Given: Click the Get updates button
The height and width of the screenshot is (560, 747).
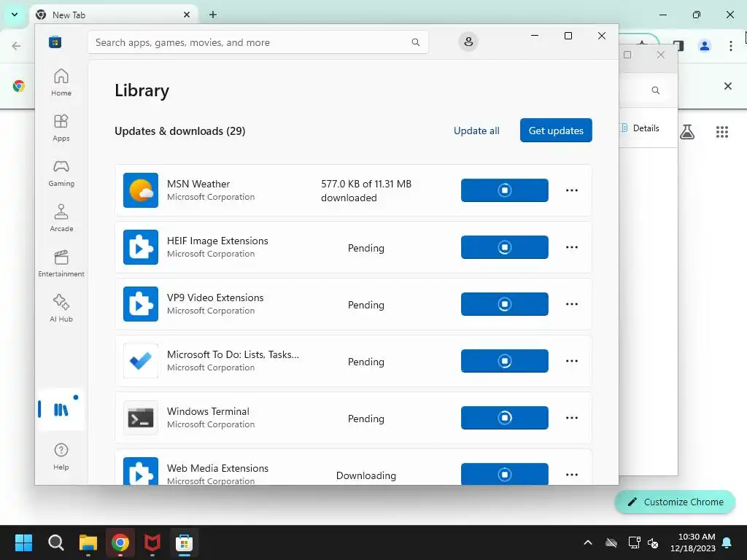Looking at the screenshot, I should pyautogui.click(x=556, y=130).
